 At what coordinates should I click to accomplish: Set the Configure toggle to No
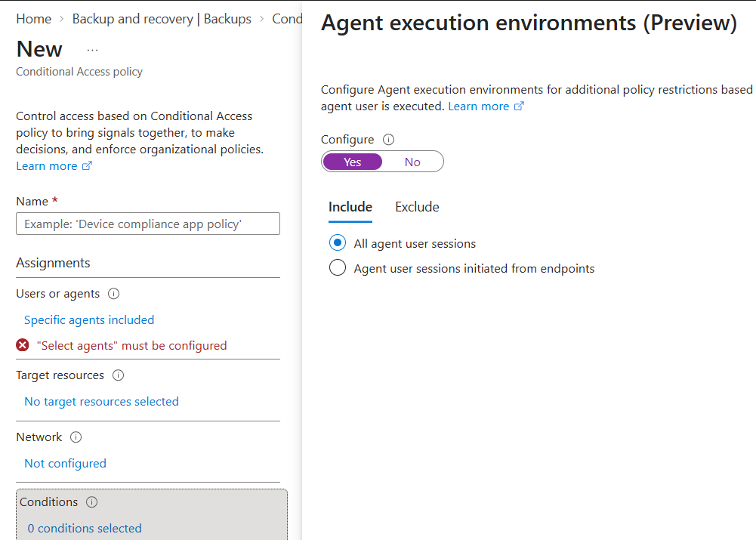click(x=412, y=162)
